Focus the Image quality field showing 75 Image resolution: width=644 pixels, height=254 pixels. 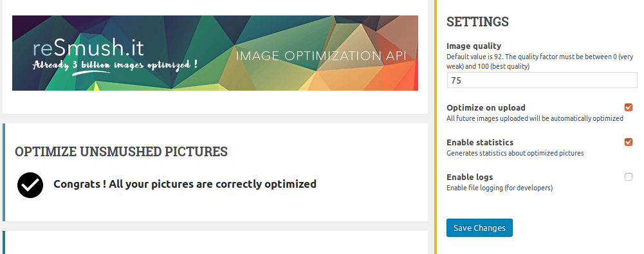click(542, 80)
